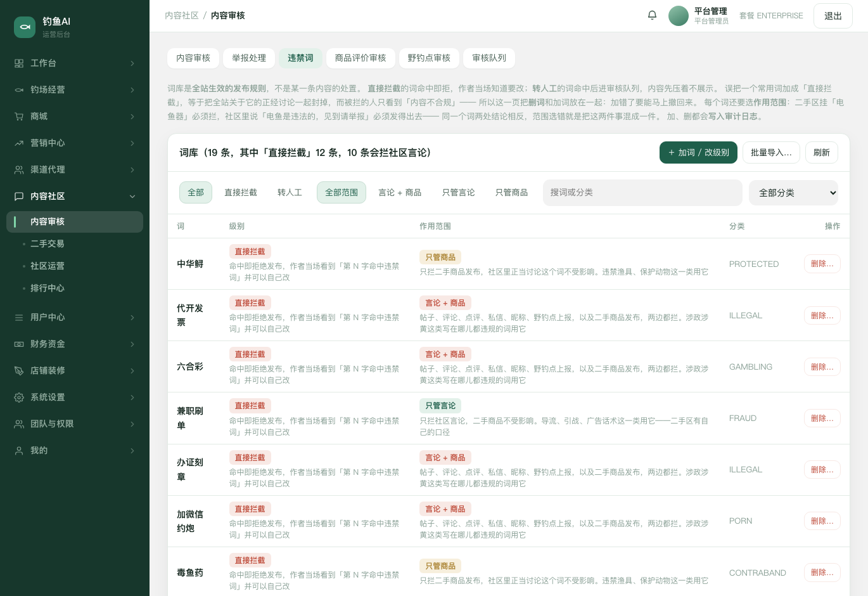Click the CONTRABAND category cell

click(x=758, y=573)
